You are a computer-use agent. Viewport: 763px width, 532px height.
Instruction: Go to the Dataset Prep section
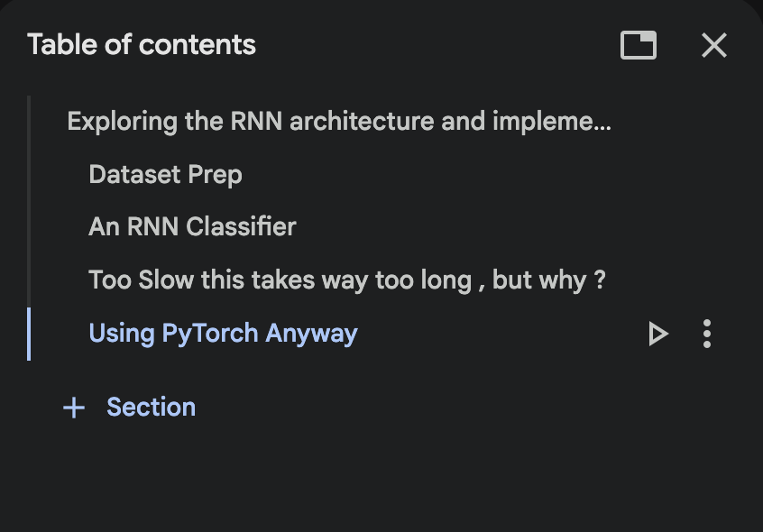click(165, 174)
